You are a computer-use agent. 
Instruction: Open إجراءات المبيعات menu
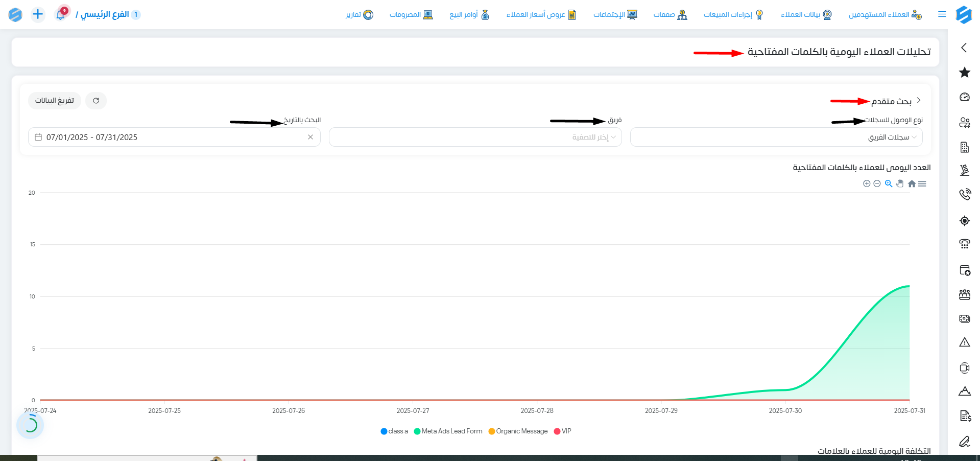click(733, 14)
